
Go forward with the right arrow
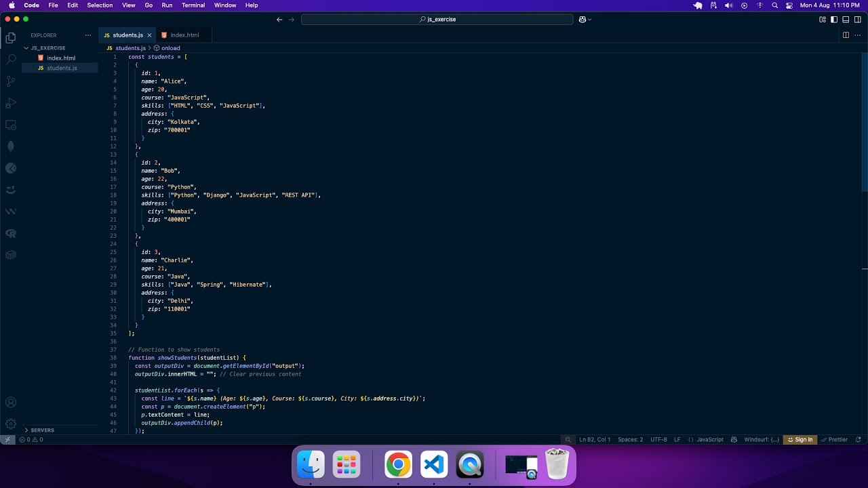pos(292,20)
